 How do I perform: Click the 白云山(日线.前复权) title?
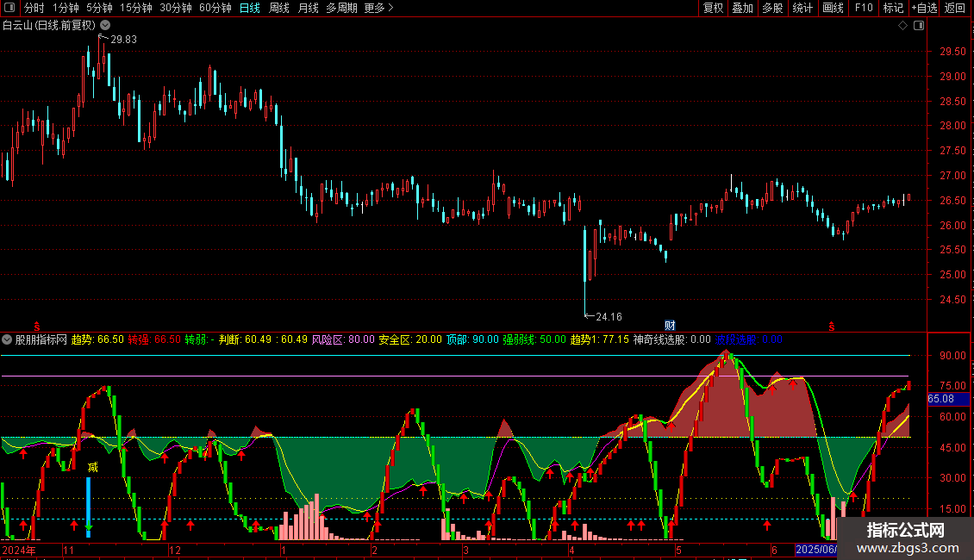tap(49, 26)
